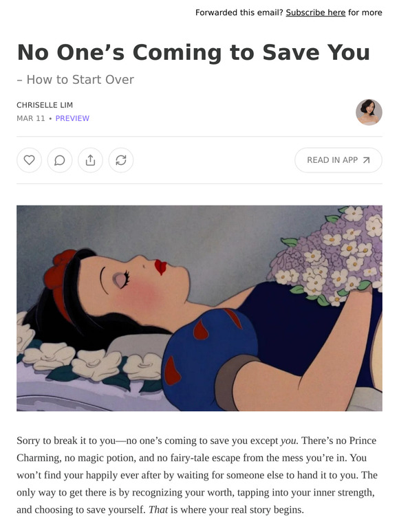Click the restack circular arrows icon
Image resolution: width=399 pixels, height=532 pixels.
pyautogui.click(x=121, y=159)
